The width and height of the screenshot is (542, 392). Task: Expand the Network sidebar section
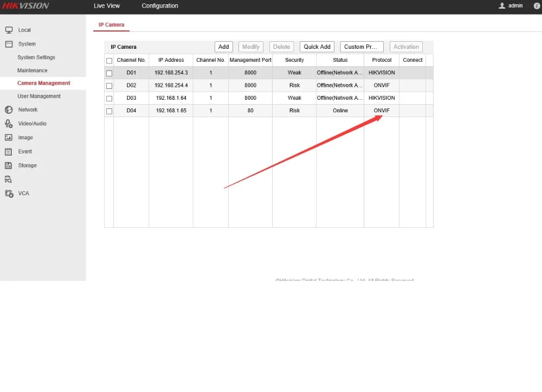28,110
